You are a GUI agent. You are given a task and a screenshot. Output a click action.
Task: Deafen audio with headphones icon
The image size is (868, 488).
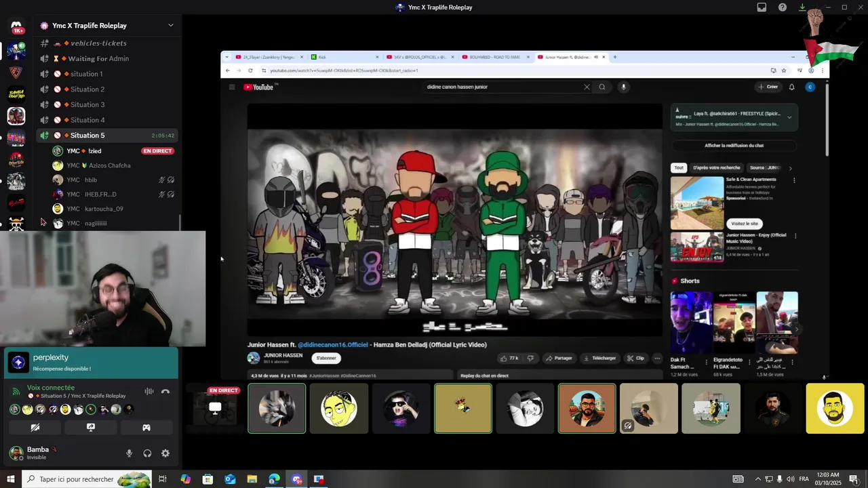coord(147,453)
